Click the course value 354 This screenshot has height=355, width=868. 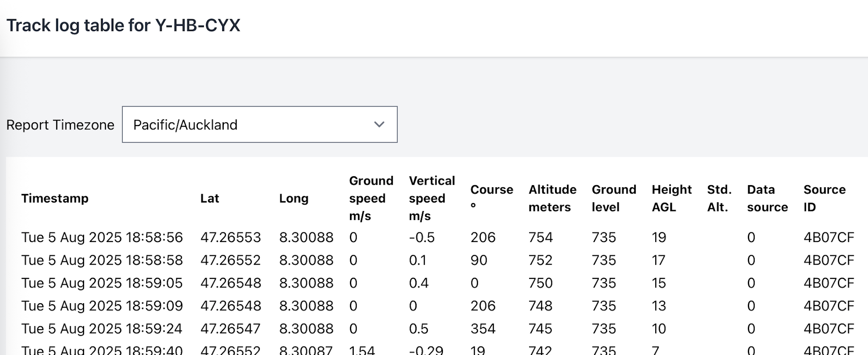coord(483,329)
